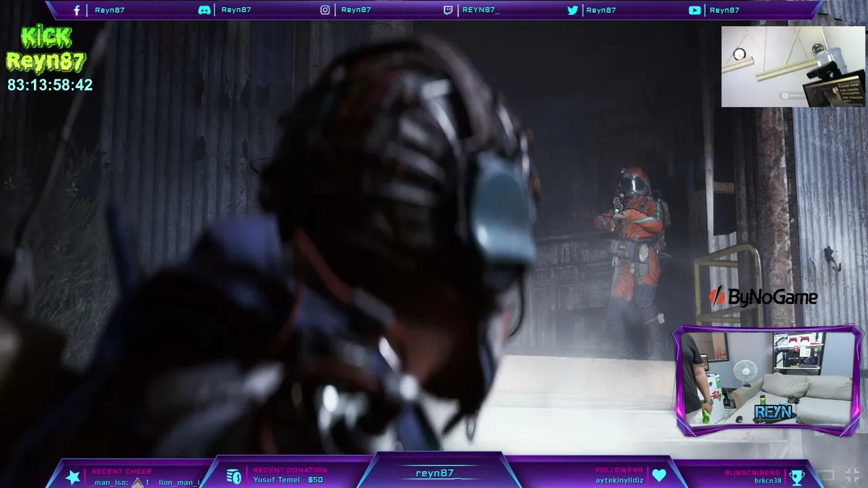868x488 pixels.
Task: Click the fullscreen icon in the bottom-right corner
Action: (852, 474)
